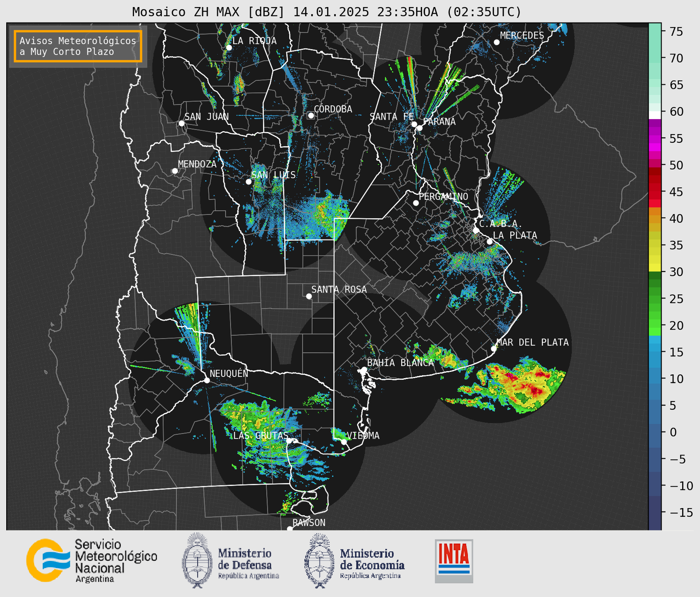
Task: Click the orange 40 dBZ color band
Action: pyautogui.click(x=655, y=218)
